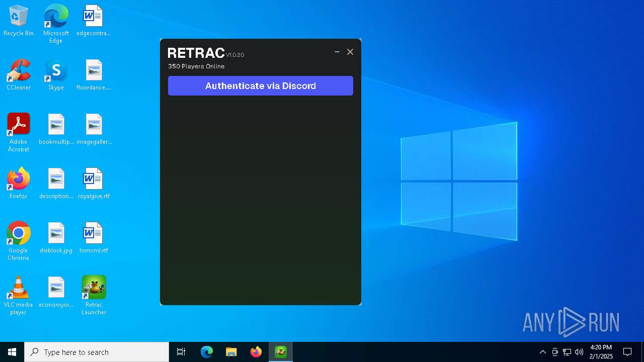Select the Microsoft Edge desktop shortcut
644x362 pixels.
pos(56,24)
